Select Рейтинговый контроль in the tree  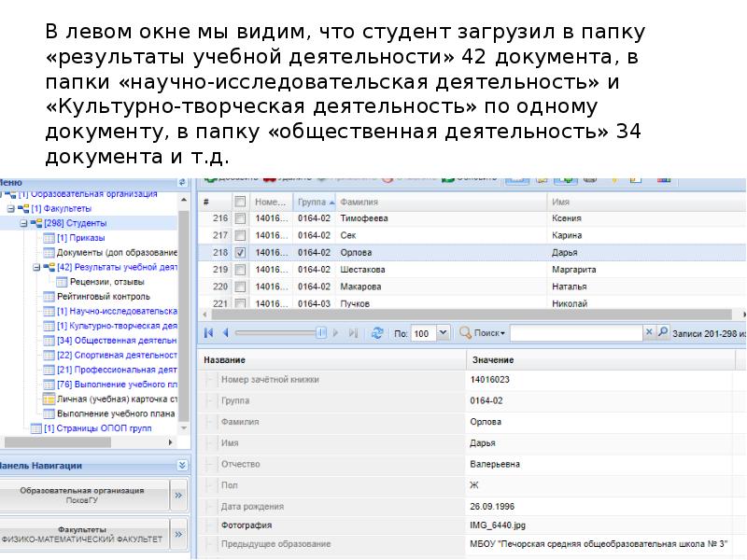point(104,297)
